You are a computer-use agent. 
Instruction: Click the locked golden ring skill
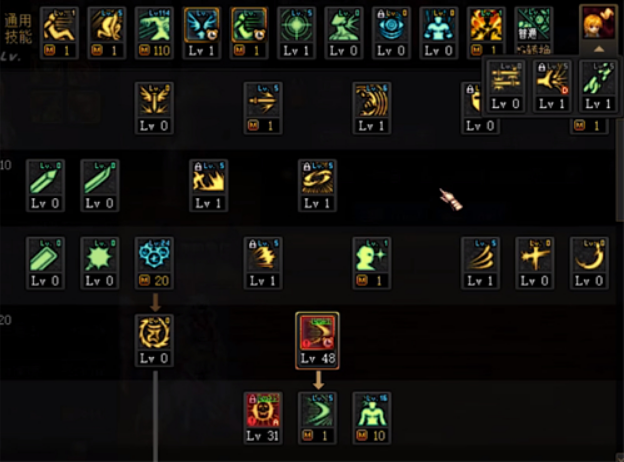coord(317,185)
